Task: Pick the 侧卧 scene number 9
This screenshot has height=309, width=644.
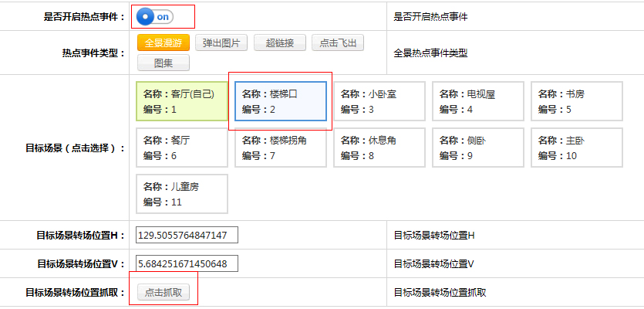Action: click(478, 148)
